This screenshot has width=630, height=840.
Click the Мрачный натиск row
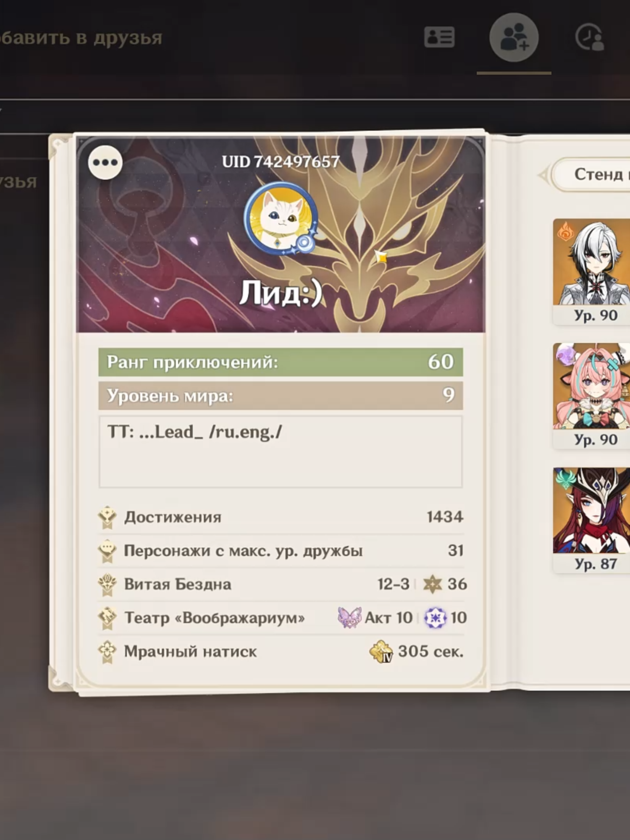281,651
